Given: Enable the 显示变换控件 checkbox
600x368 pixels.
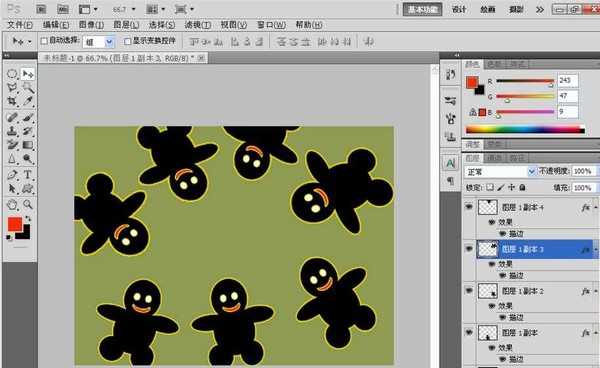Looking at the screenshot, I should pyautogui.click(x=127, y=41).
